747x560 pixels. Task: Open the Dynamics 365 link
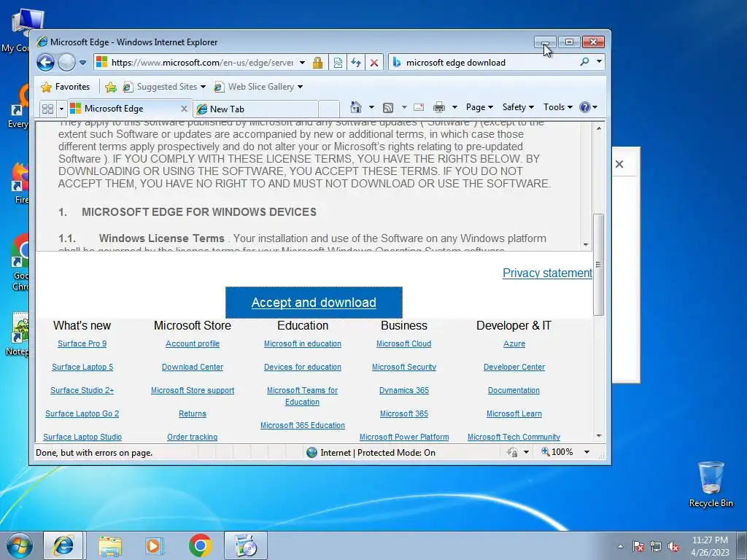click(x=404, y=391)
